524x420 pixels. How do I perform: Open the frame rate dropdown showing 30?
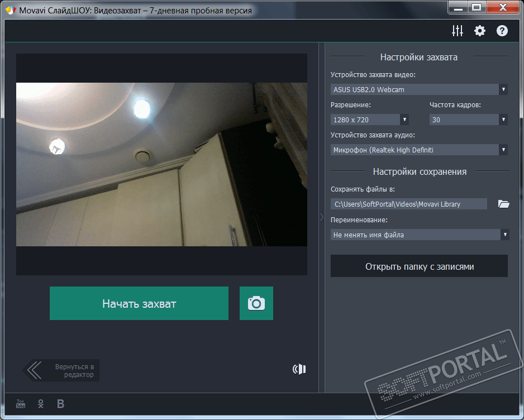point(469,120)
